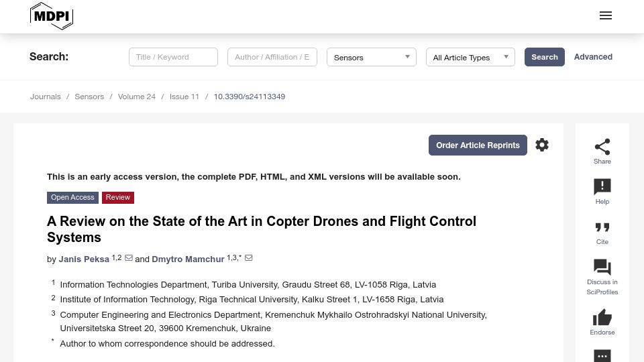The width and height of the screenshot is (644, 362).
Task: Expand the Sensors journal dropdown
Action: tap(371, 57)
